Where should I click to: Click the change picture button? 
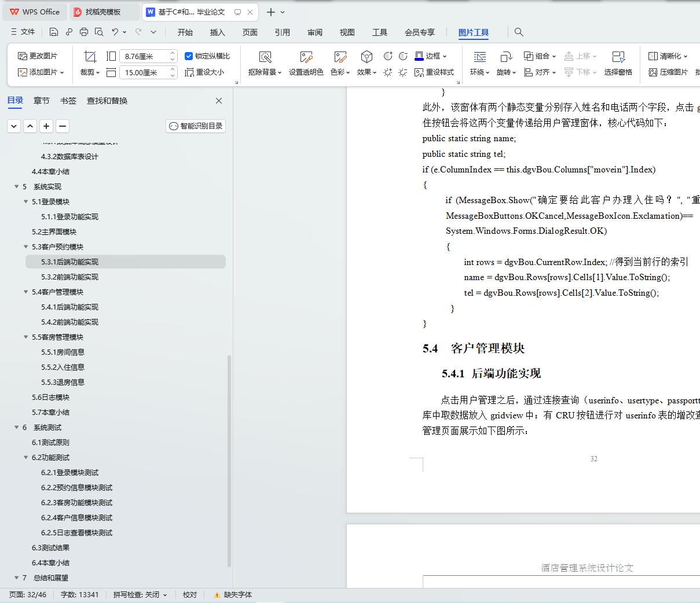tap(38, 56)
